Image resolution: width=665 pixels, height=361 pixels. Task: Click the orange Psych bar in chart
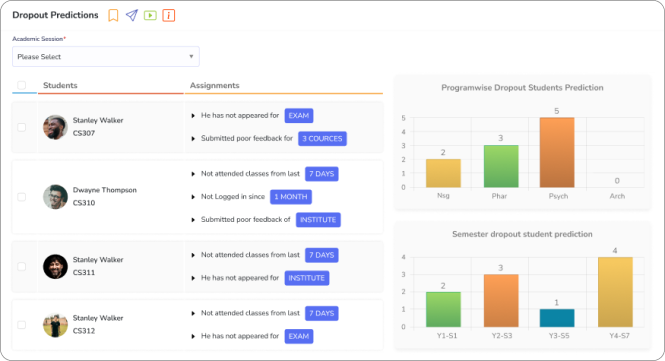[557, 152]
